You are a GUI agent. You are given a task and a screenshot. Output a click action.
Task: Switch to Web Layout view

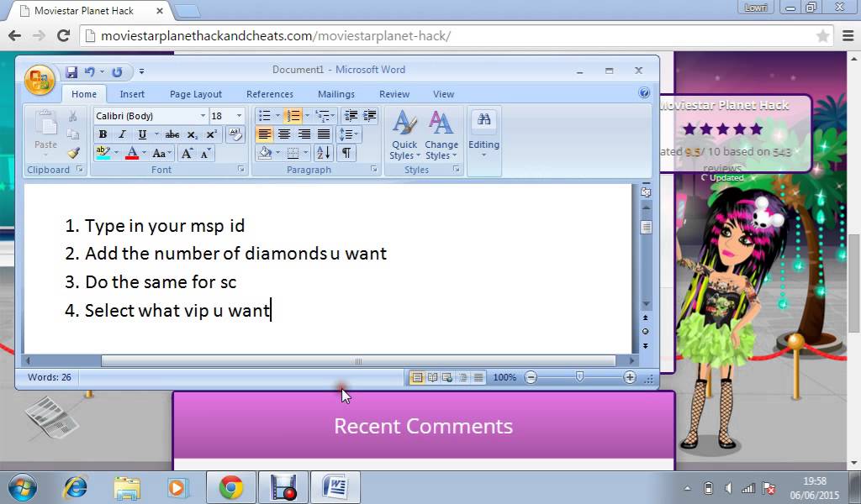click(447, 377)
